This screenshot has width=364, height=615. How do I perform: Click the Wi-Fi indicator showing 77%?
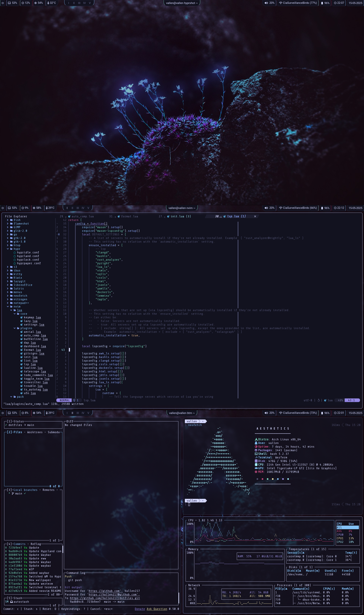pos(298,3)
